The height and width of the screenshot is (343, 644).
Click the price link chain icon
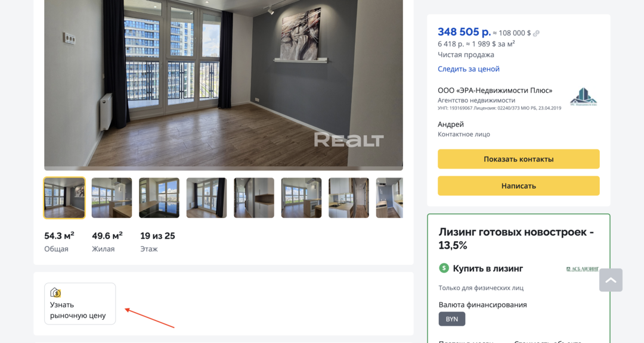pyautogui.click(x=536, y=33)
